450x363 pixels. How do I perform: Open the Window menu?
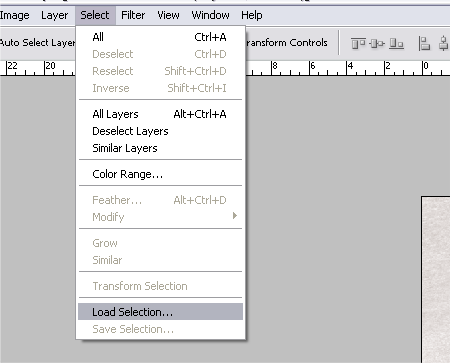pos(210,15)
